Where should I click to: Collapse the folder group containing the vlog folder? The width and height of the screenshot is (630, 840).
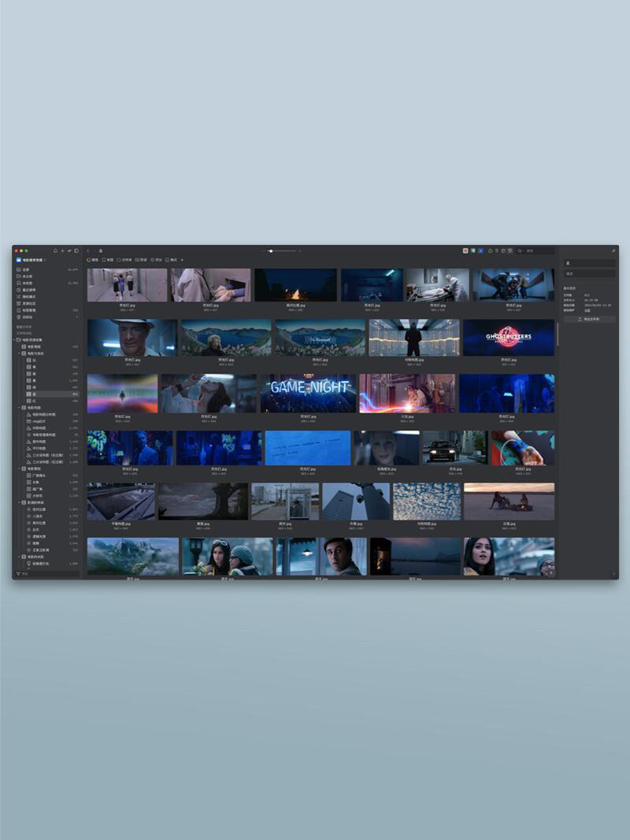pyautogui.click(x=19, y=408)
